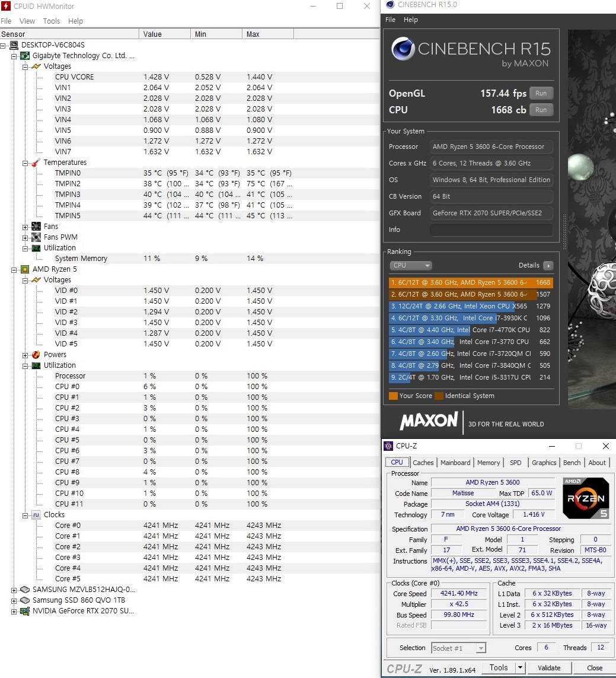Click the Fans PWM node icon
Screen dimensions: 616x678
[36, 237]
